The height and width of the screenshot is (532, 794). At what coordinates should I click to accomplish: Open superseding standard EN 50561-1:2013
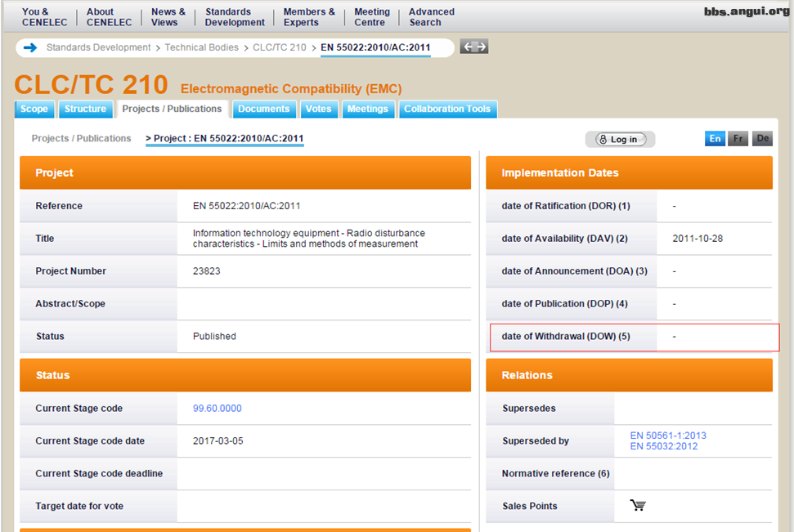click(667, 436)
